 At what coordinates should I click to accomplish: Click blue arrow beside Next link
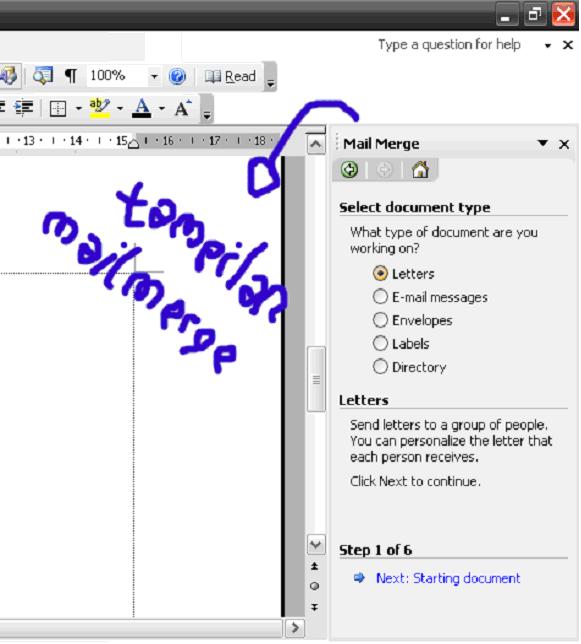coord(359,578)
